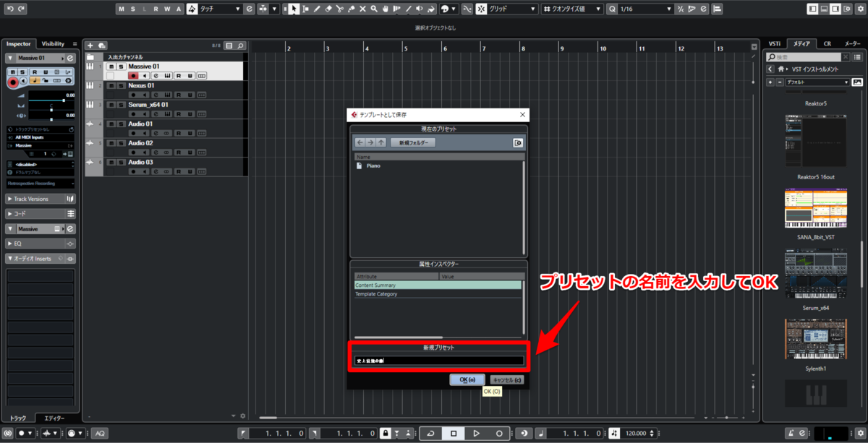Click the Media rack home icon
This screenshot has height=443, width=868.
click(x=782, y=69)
